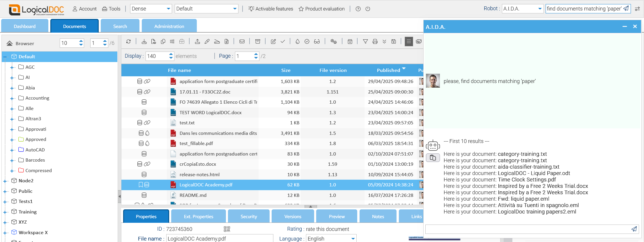Click the glasses read icon

pos(317,42)
